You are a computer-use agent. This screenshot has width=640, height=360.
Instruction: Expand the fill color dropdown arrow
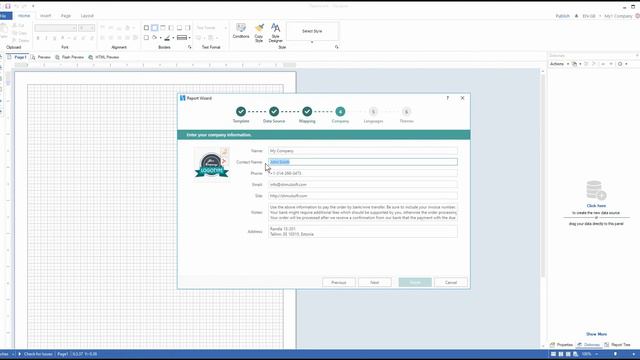click(x=160, y=38)
